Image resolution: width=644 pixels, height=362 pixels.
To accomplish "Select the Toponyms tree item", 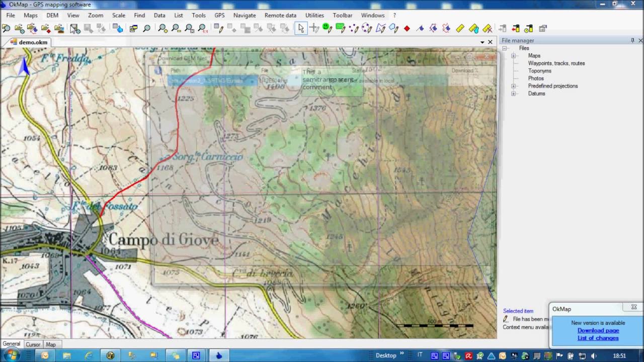I will pyautogui.click(x=540, y=71).
